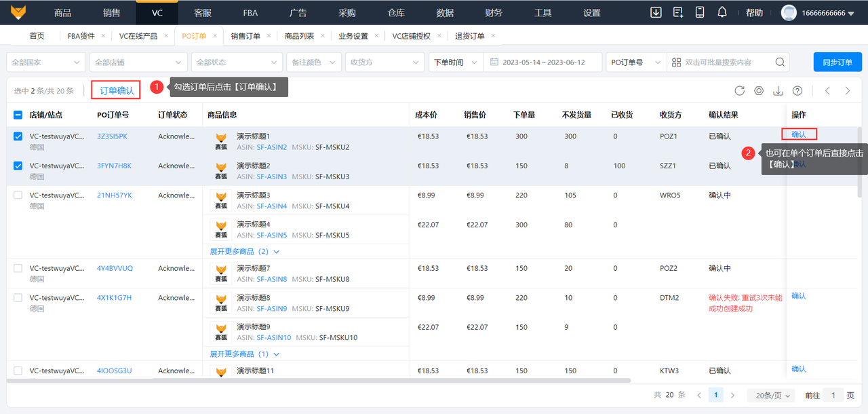Open PO order link 21NH57YK
868x414 pixels.
point(115,195)
